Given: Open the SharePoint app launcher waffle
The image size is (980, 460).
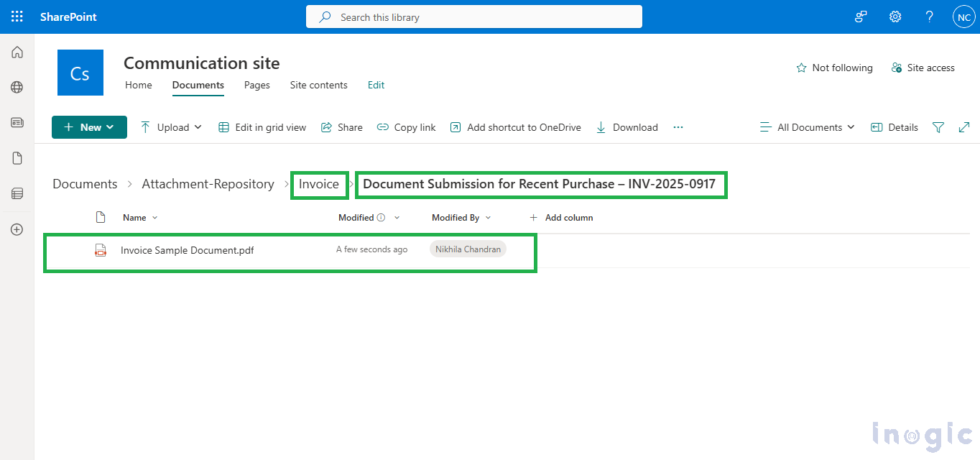Looking at the screenshot, I should click(x=17, y=17).
